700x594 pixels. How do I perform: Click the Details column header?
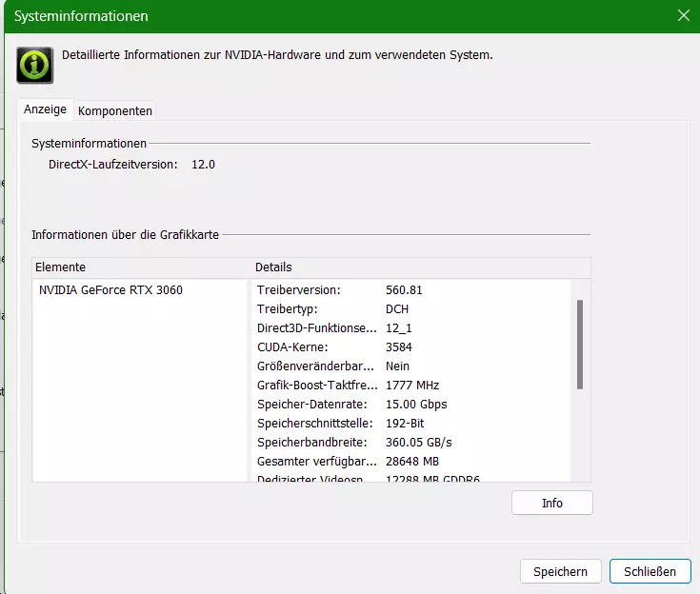(x=421, y=267)
